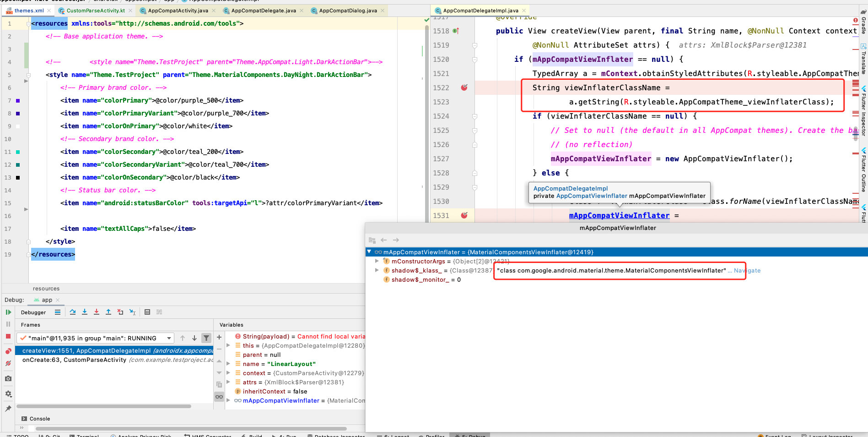868x437 pixels.
Task: Open debug settings gear menu
Action: pyautogui.click(x=8, y=393)
